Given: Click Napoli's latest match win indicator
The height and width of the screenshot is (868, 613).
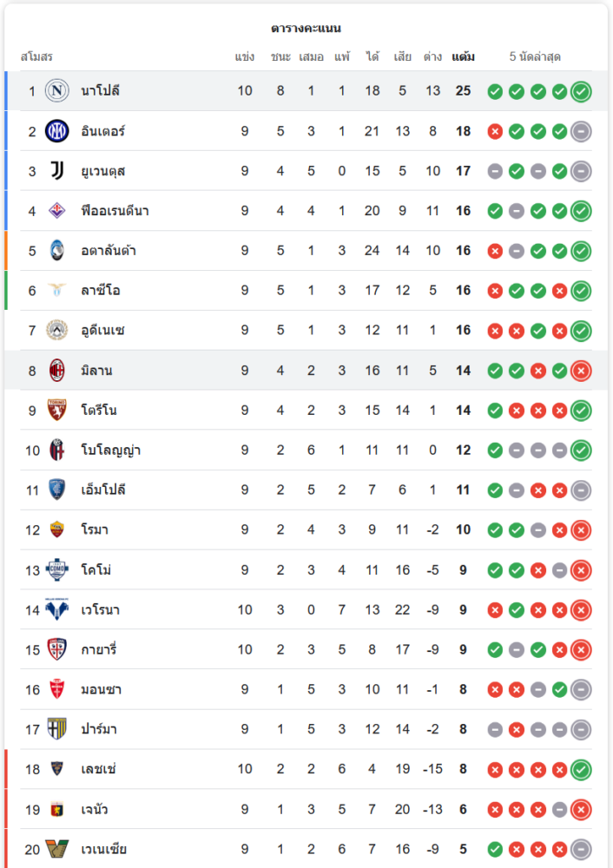Looking at the screenshot, I should pyautogui.click(x=581, y=92).
